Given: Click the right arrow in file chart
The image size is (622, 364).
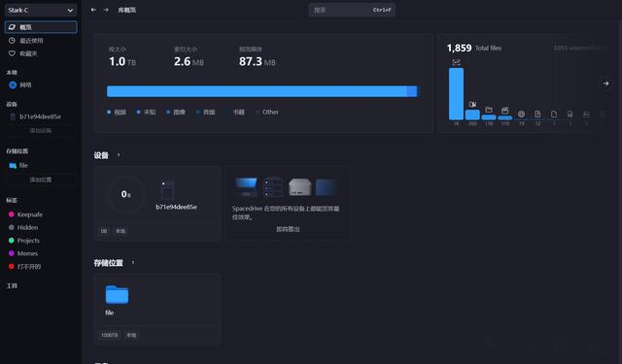Looking at the screenshot, I should 605,83.
